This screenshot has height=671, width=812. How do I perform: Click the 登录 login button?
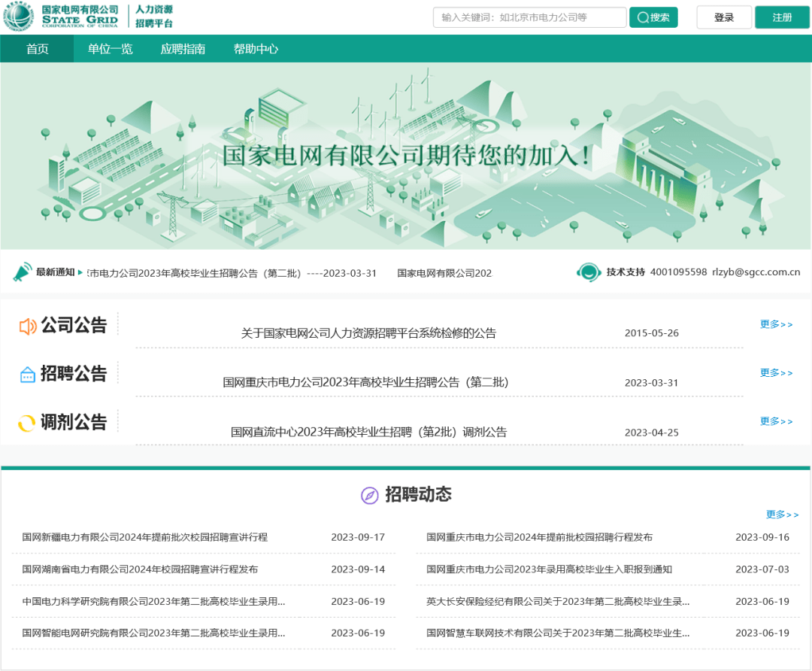coord(724,17)
